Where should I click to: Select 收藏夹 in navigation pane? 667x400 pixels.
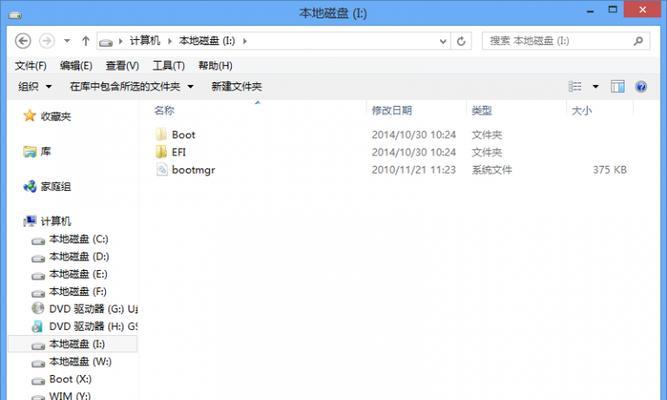point(56,116)
